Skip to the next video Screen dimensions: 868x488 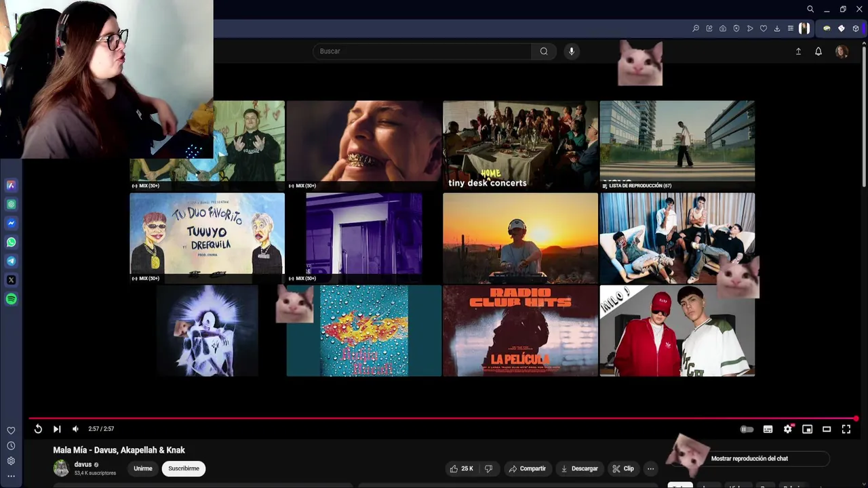(57, 429)
